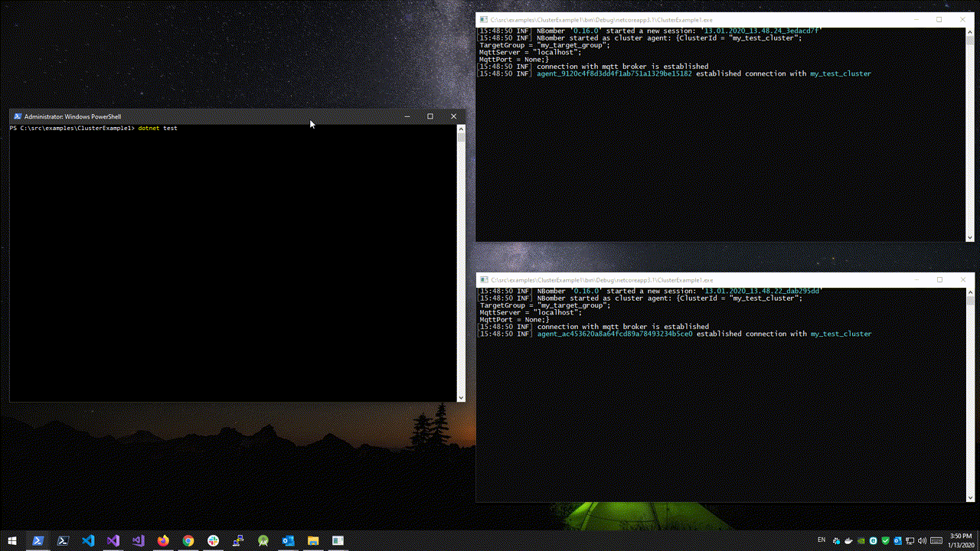Screen dimensions: 980x551
Task: Click the upper console scrollbar down arrow
Action: 970,237
